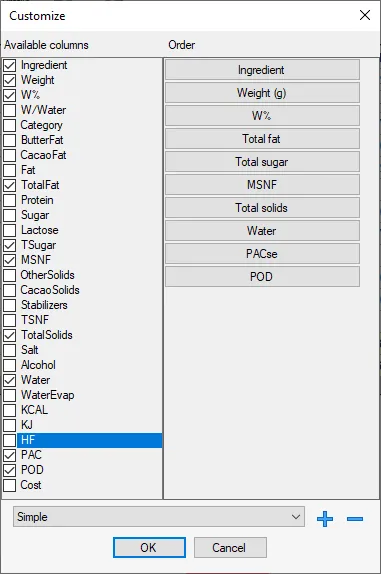The height and width of the screenshot is (574, 381).
Task: Tick the WaterEvap column checkbox
Action: [x=10, y=395]
